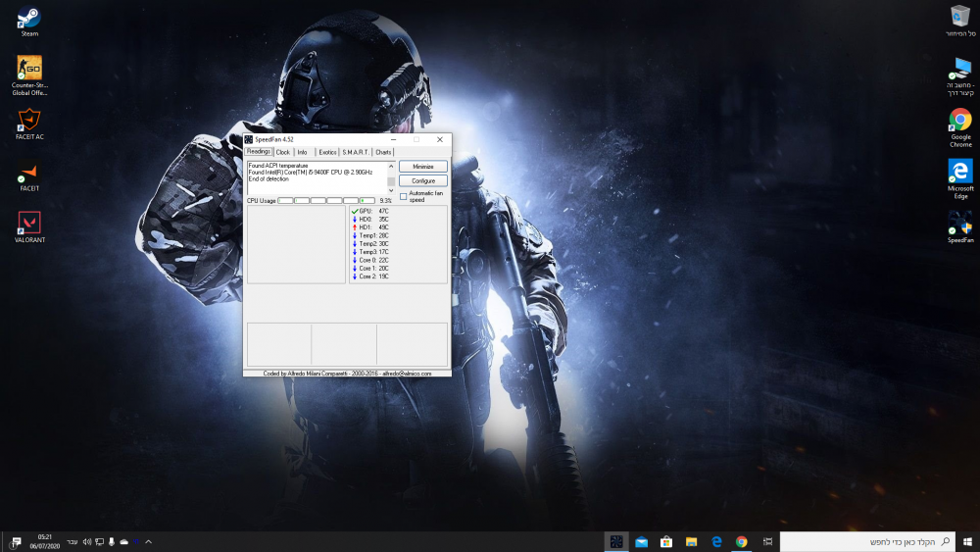Click the network icon in the tray
This screenshot has height=552, width=980.
(x=99, y=542)
